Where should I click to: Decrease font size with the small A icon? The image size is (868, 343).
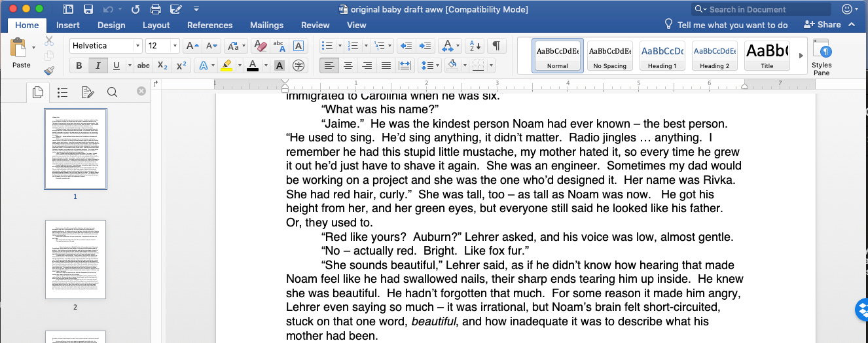click(211, 46)
